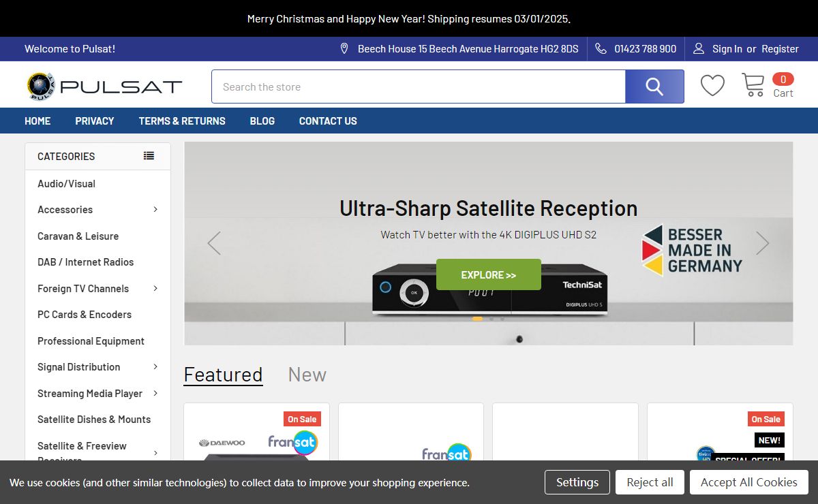The width and height of the screenshot is (818, 504).
Task: Open BLOG in navigation bar
Action: pos(262,121)
